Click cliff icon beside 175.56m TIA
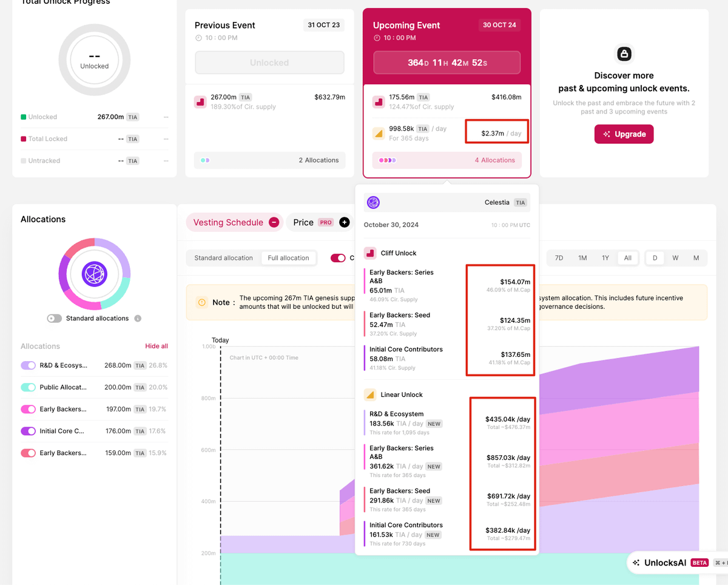 pyautogui.click(x=379, y=101)
